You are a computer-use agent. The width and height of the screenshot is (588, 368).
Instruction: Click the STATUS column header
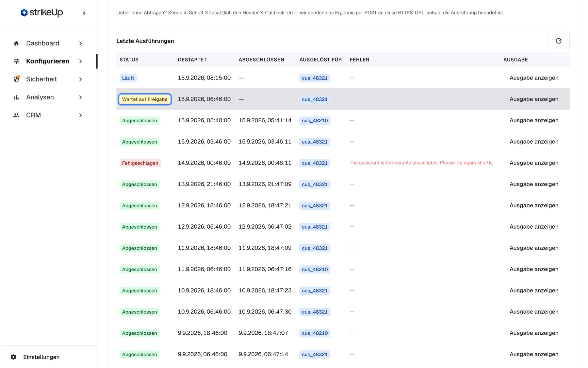[x=129, y=60]
